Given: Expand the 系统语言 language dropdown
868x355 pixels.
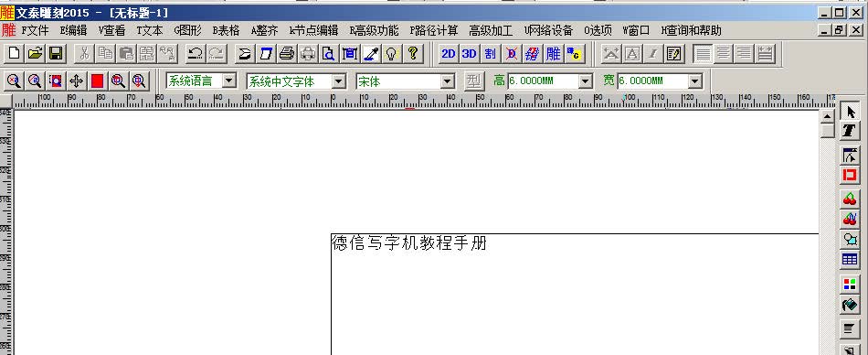Looking at the screenshot, I should [x=229, y=81].
